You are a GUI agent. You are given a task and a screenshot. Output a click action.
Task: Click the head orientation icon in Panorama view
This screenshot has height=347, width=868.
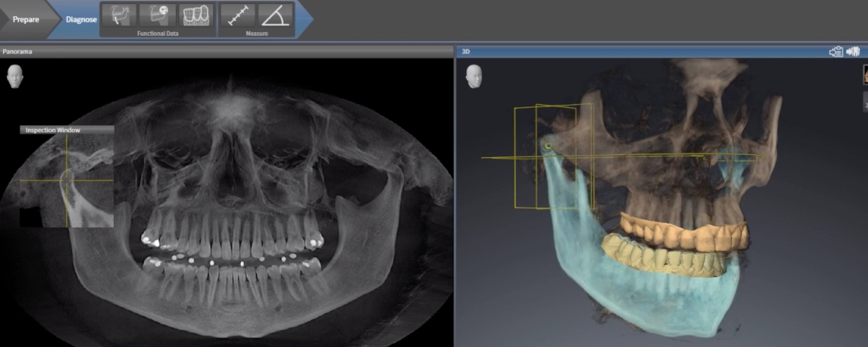15,76
